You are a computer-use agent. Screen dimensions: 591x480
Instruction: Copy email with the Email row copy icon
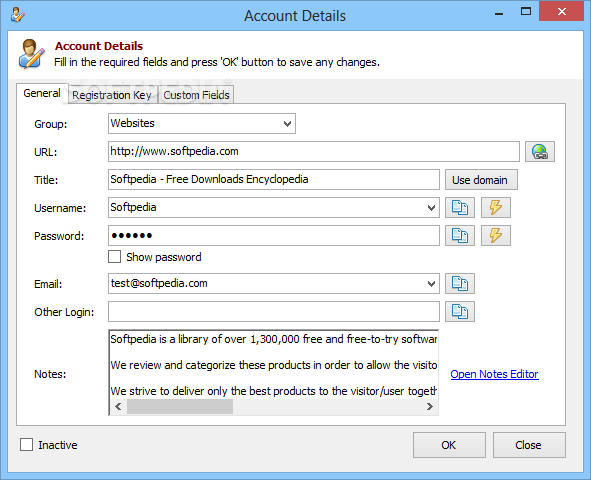point(460,283)
